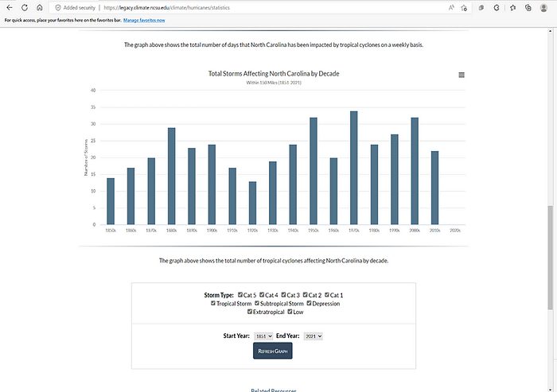Viewport: 557px width, 392px height.
Task: Click the 1940s x-axis label
Action: coord(293,231)
